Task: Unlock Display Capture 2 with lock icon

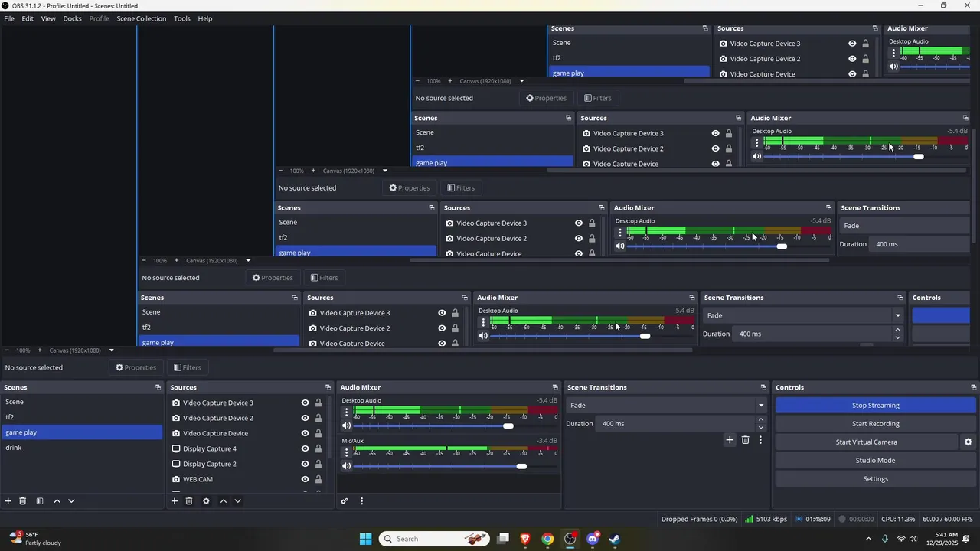Action: pyautogui.click(x=318, y=464)
